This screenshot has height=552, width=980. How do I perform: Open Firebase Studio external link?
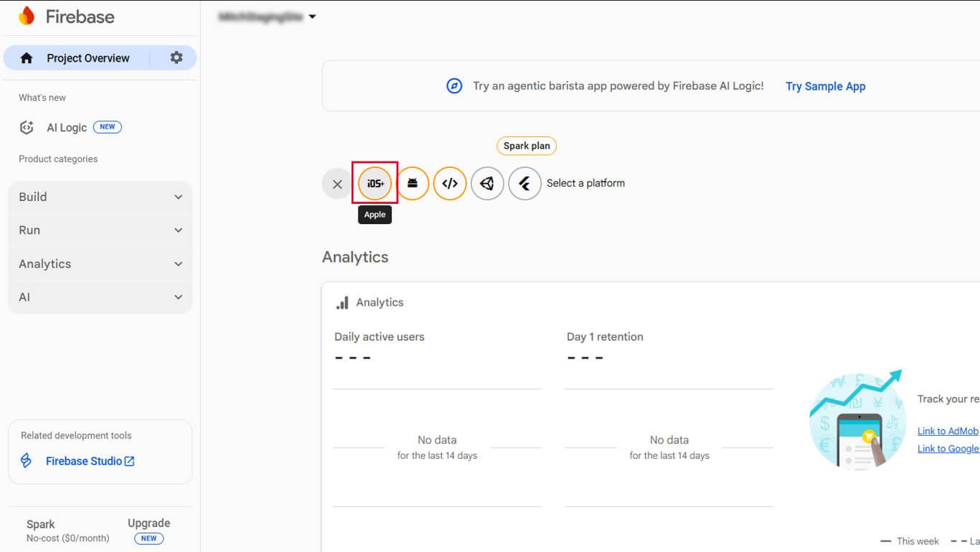pyautogui.click(x=90, y=461)
